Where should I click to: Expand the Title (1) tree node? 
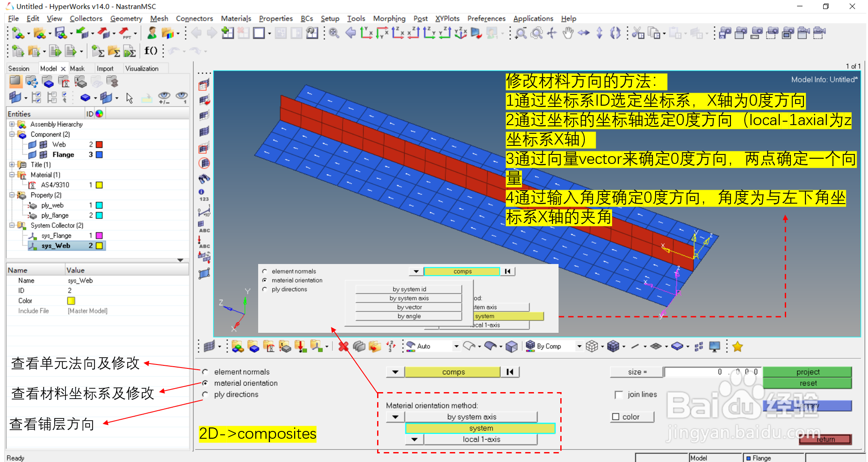pos(12,165)
